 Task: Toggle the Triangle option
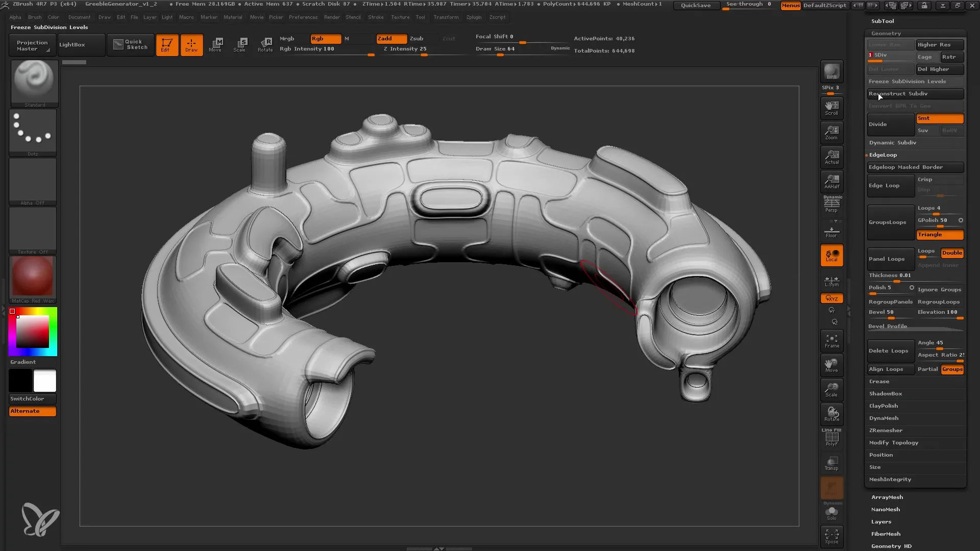940,235
